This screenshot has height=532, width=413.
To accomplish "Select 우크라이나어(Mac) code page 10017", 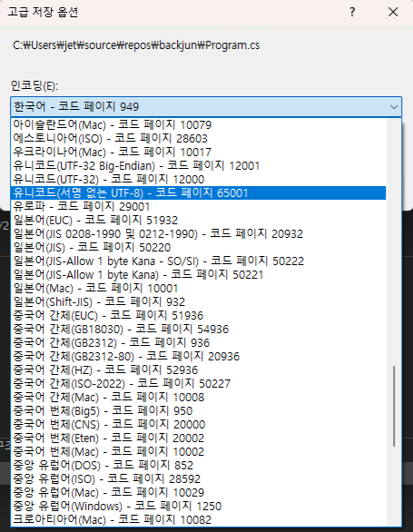I will 198,152.
